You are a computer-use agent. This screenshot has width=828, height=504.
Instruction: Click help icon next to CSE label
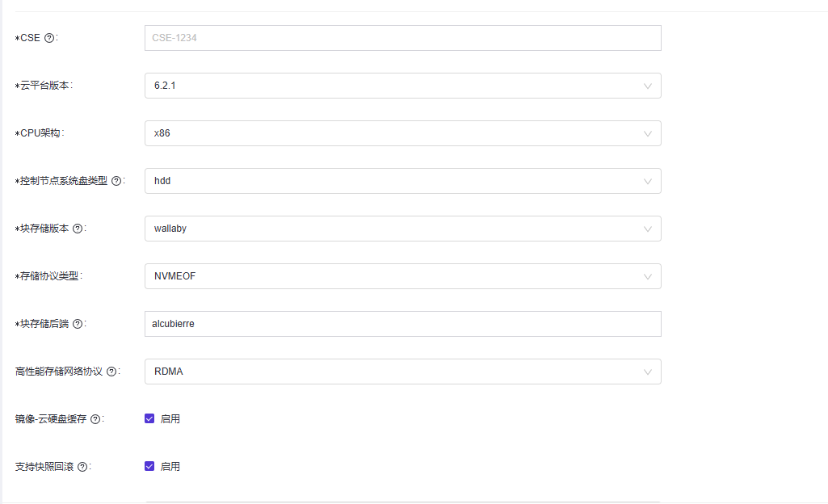click(x=49, y=38)
